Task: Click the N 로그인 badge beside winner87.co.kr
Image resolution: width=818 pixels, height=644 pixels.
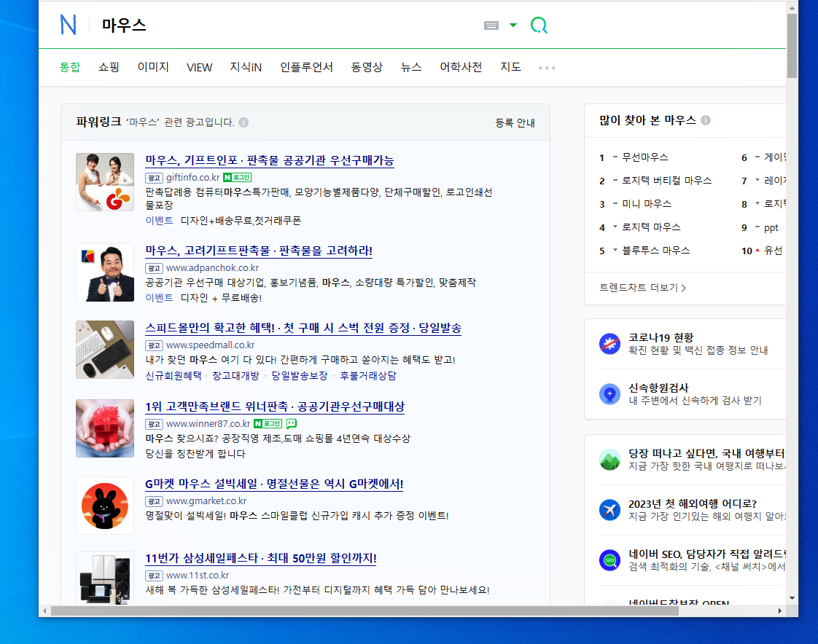Action: click(x=268, y=423)
